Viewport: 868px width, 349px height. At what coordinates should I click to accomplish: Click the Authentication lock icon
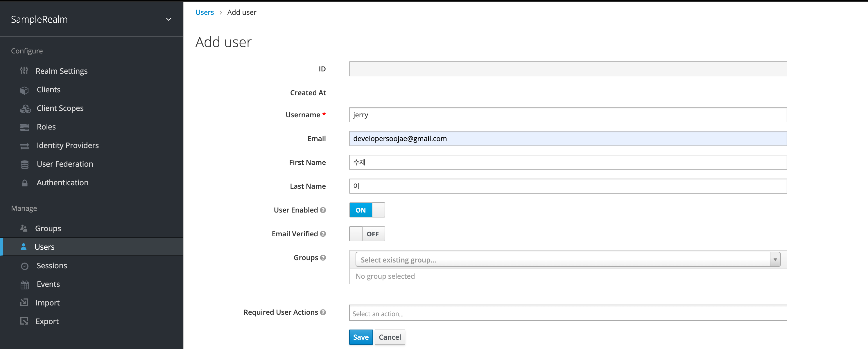25,183
